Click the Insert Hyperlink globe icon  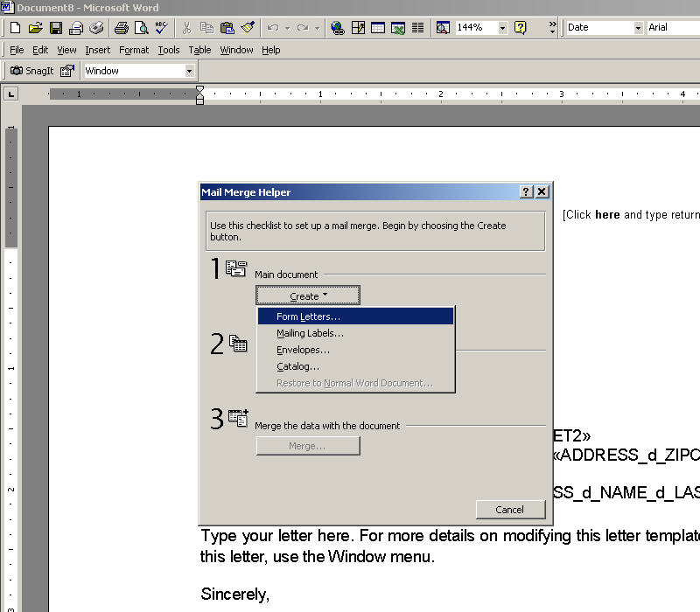point(338,28)
